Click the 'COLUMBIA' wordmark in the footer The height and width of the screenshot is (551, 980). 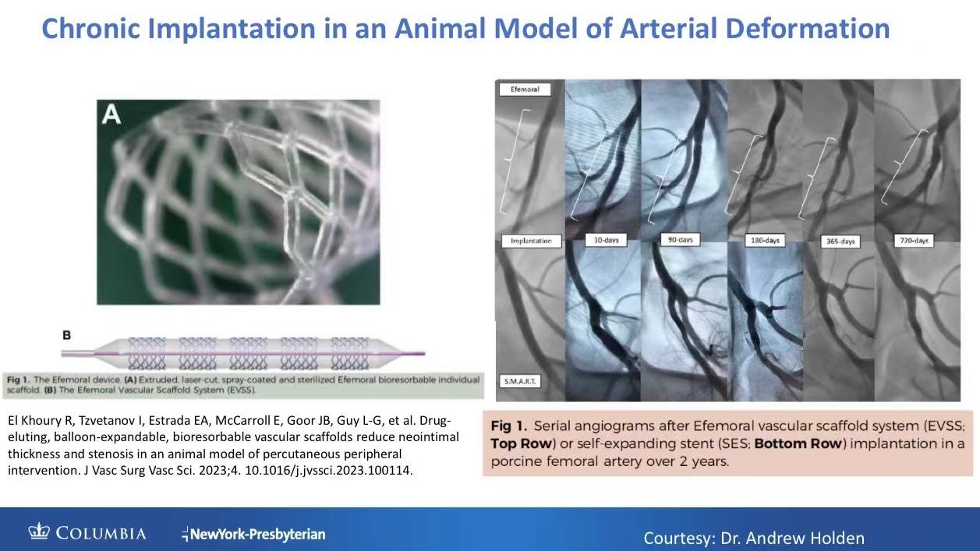tap(101, 534)
